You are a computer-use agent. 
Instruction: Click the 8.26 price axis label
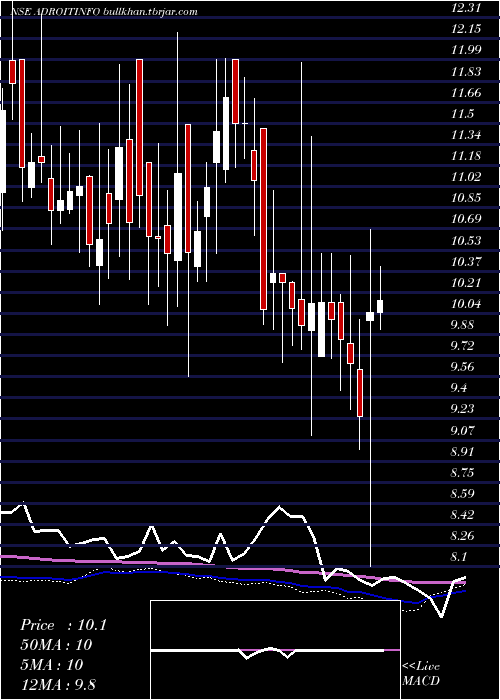point(462,536)
